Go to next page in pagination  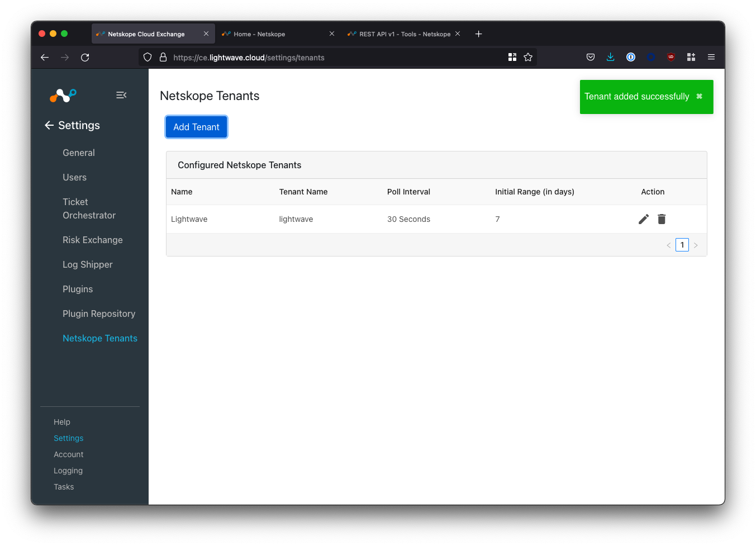pos(696,245)
